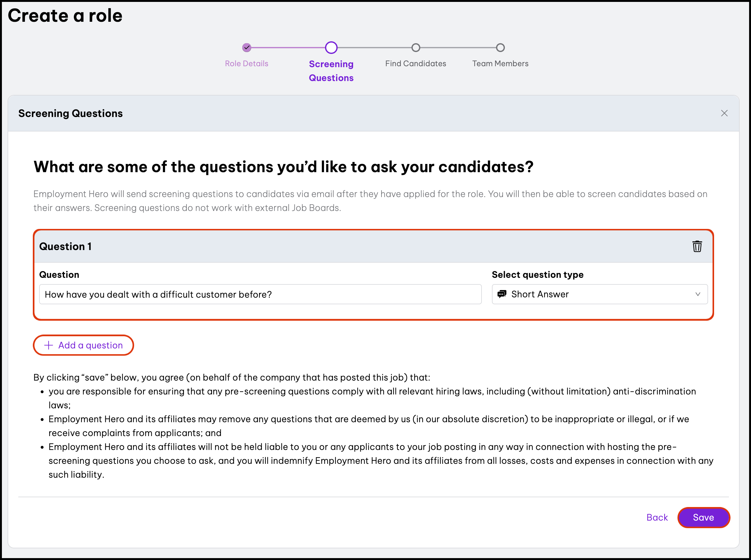This screenshot has height=560, width=751.
Task: Click the Question 1 header bar
Action: (x=373, y=247)
